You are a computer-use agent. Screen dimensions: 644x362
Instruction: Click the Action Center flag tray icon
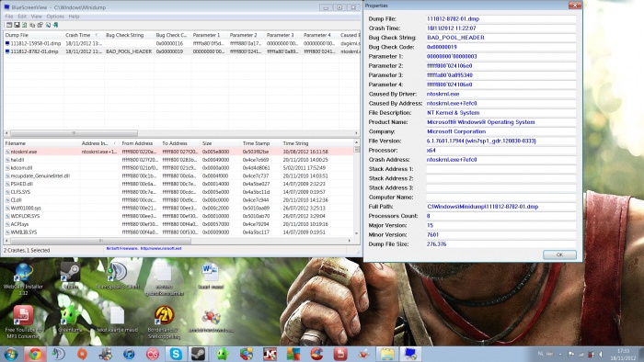(571, 355)
